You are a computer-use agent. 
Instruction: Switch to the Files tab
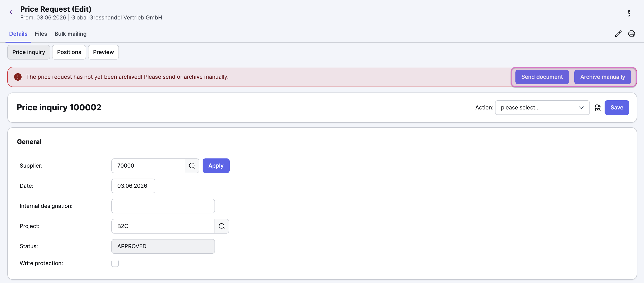tap(41, 34)
